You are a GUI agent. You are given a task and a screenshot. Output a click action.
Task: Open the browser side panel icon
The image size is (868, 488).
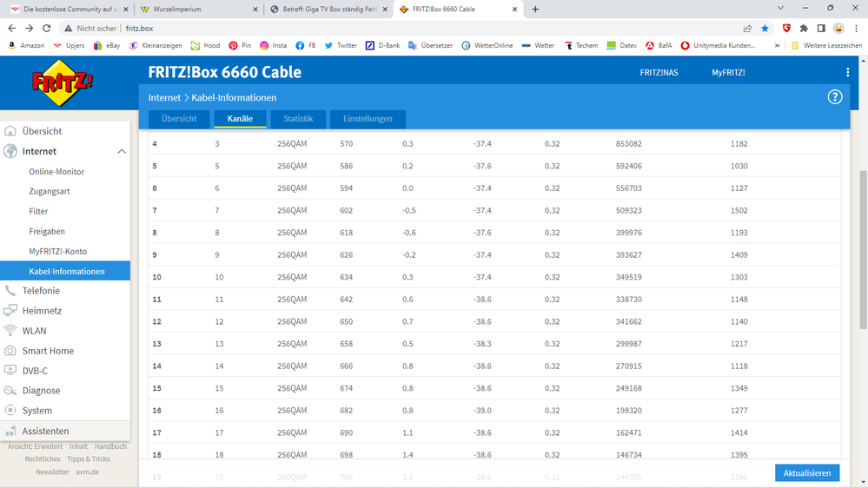(x=821, y=28)
